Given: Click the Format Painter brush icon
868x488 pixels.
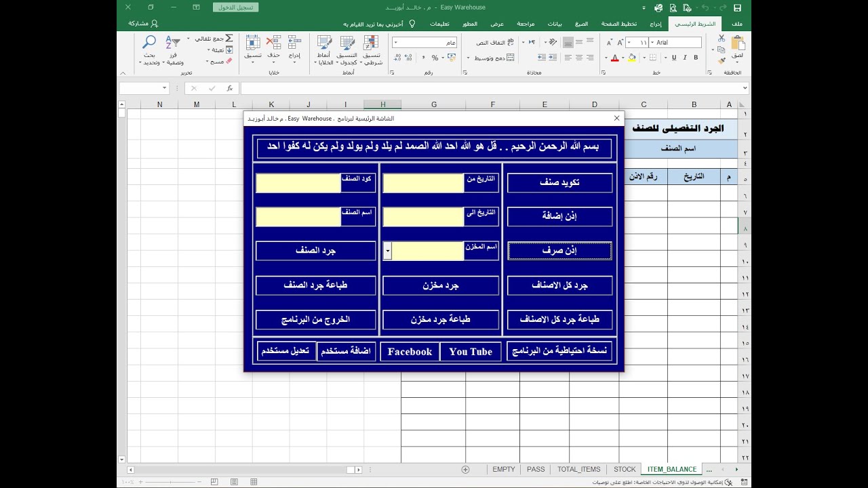Looking at the screenshot, I should 722,61.
